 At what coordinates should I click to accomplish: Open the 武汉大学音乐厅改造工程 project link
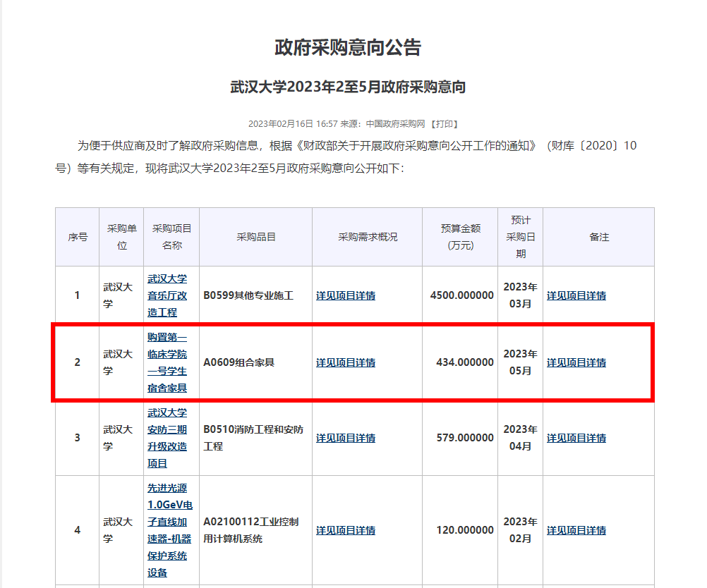coord(167,295)
